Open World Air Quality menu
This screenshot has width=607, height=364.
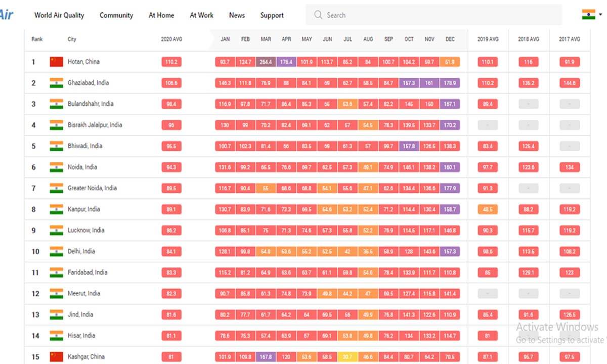click(x=59, y=15)
